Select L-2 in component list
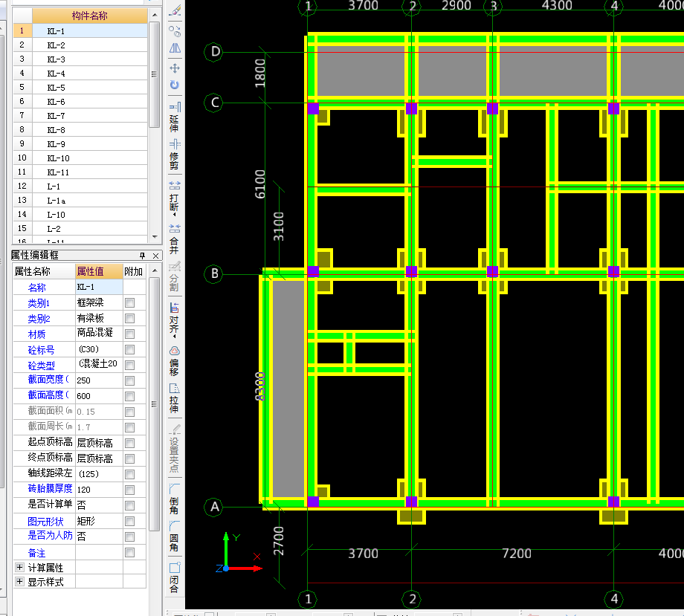The image size is (684, 616). click(90, 228)
